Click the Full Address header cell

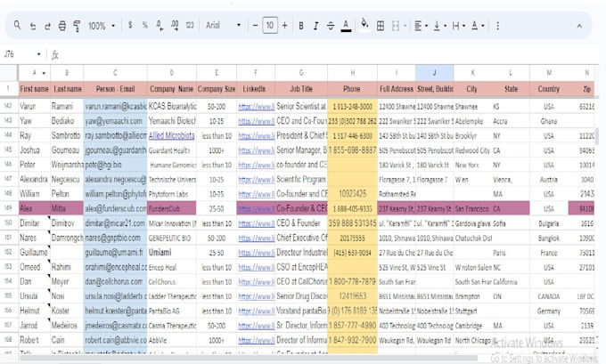tap(397, 89)
